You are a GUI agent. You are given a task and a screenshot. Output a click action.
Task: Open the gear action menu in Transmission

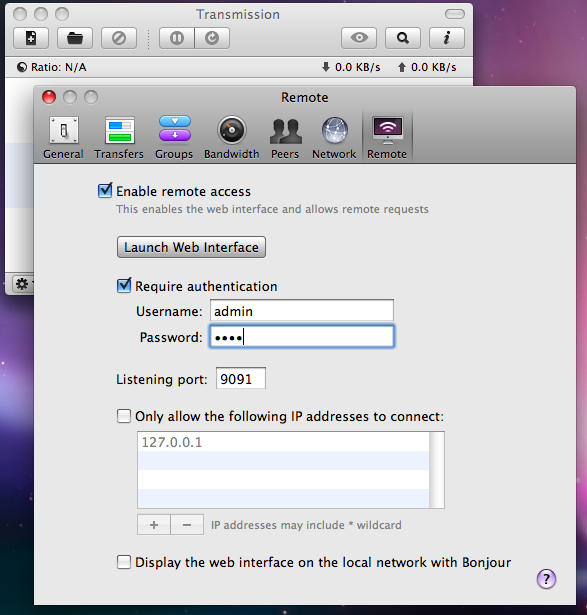22,284
